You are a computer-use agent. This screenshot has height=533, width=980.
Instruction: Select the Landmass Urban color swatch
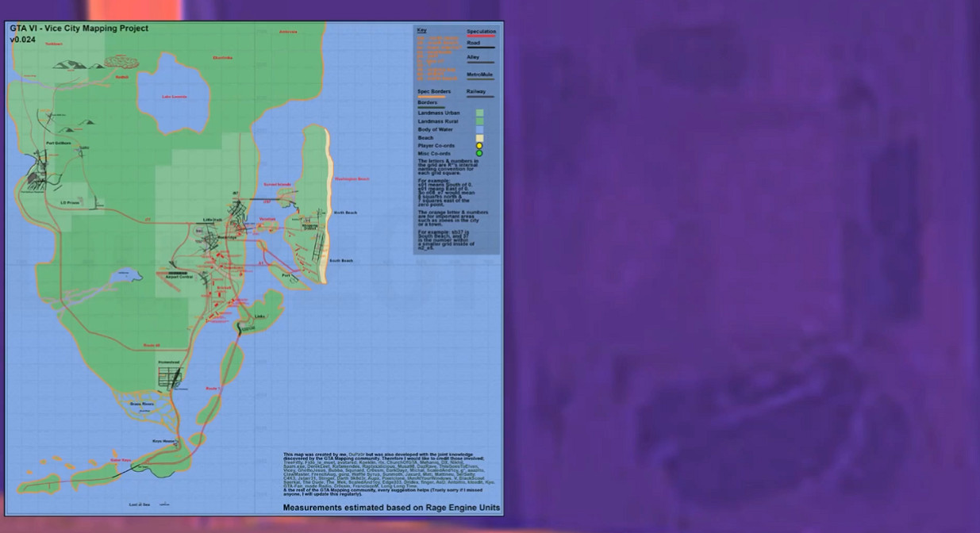(479, 112)
